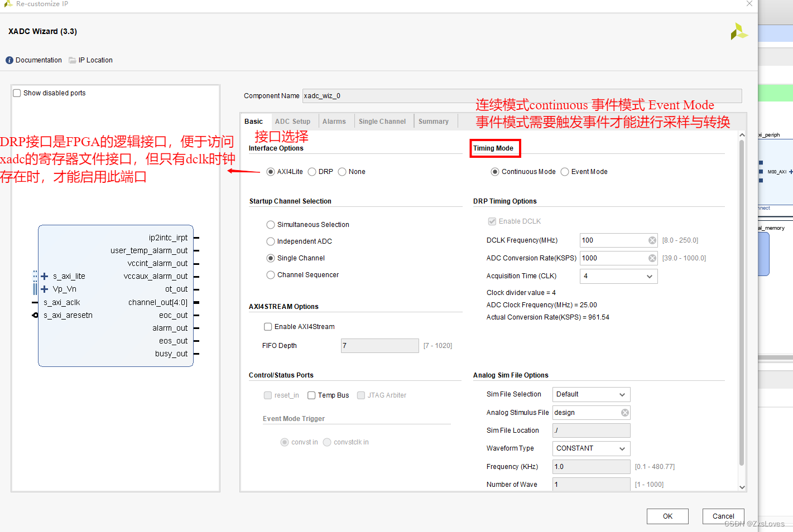Switch to the Summary tab
This screenshot has width=793, height=532.
click(434, 121)
